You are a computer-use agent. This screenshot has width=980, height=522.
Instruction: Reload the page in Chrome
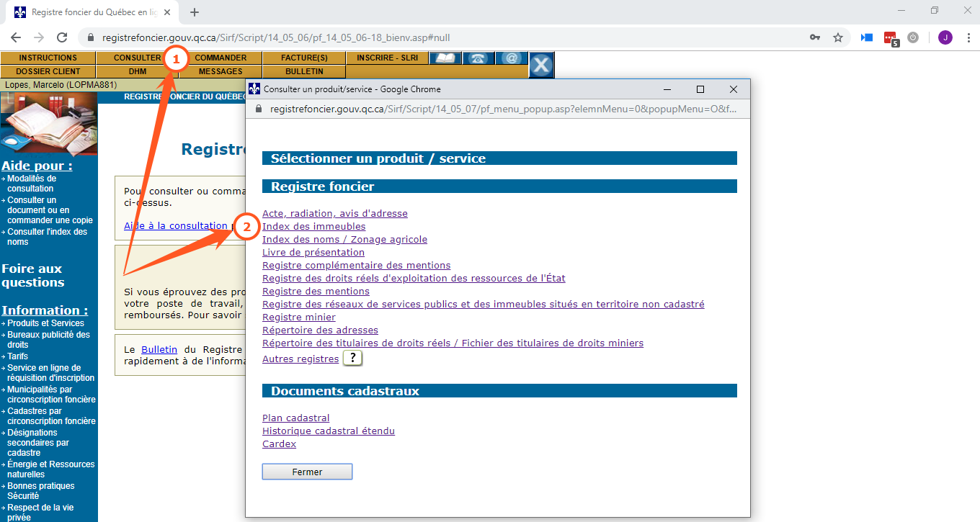point(62,37)
